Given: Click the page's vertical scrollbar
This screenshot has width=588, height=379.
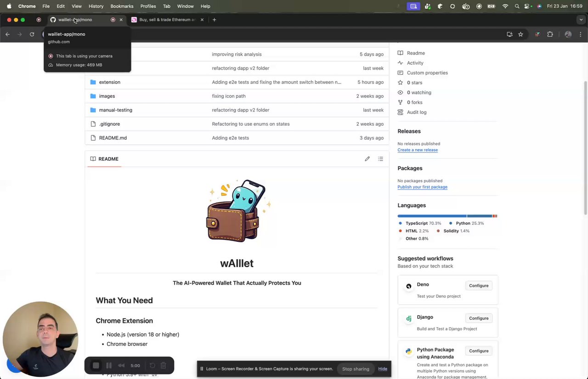Looking at the screenshot, I should pos(586,148).
